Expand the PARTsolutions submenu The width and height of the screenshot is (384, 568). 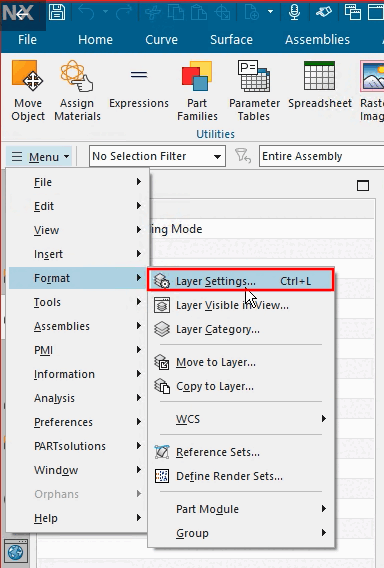[78, 446]
